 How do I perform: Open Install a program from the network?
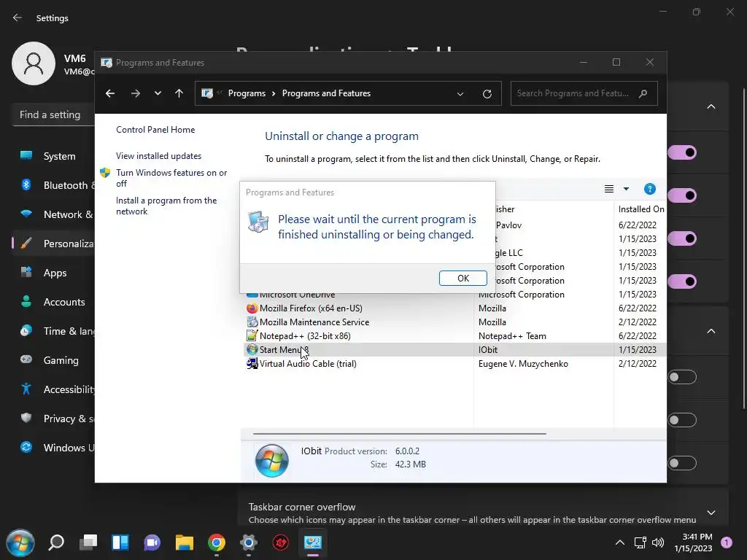coord(166,206)
